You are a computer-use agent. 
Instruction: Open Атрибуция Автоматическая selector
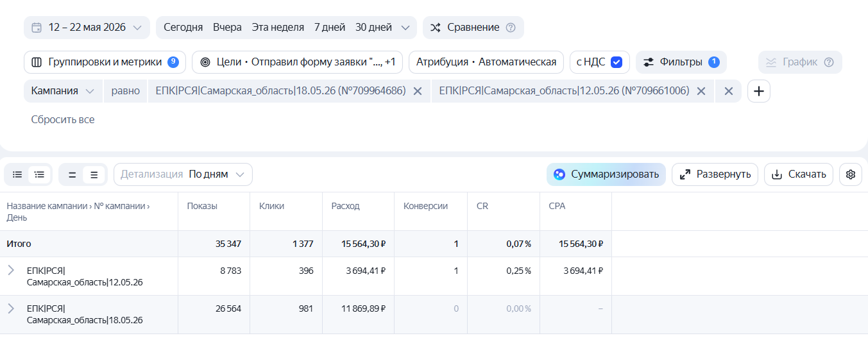point(486,62)
